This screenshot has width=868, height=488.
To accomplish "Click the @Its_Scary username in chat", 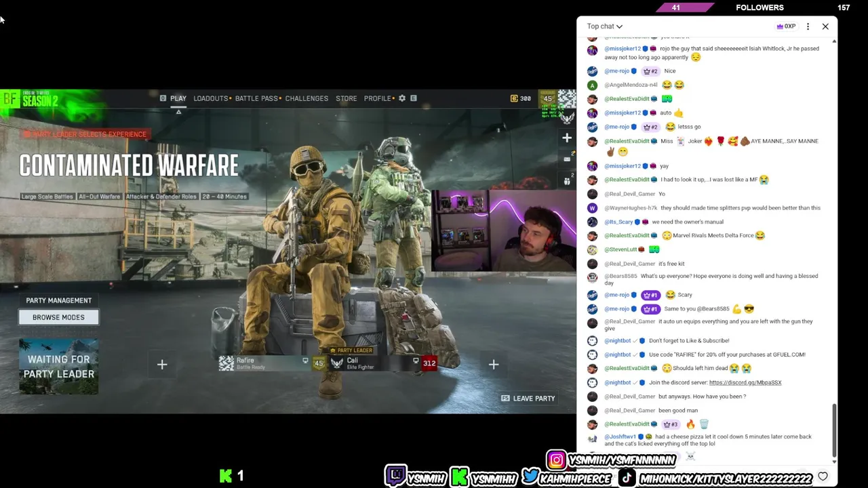I will [618, 222].
